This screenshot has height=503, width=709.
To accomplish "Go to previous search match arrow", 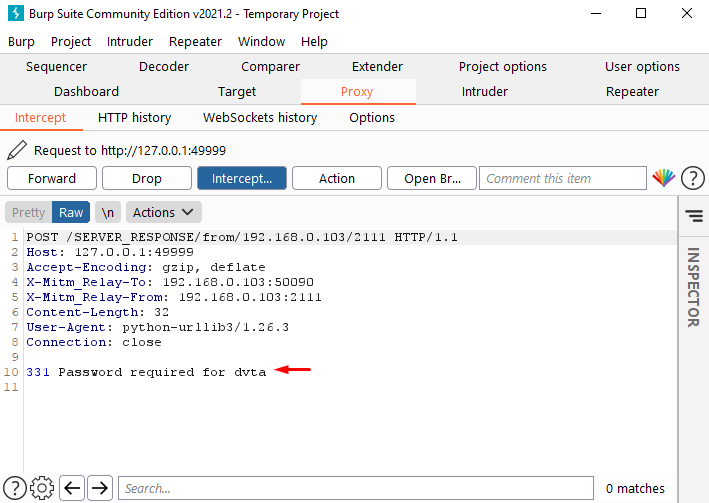I will [72, 489].
